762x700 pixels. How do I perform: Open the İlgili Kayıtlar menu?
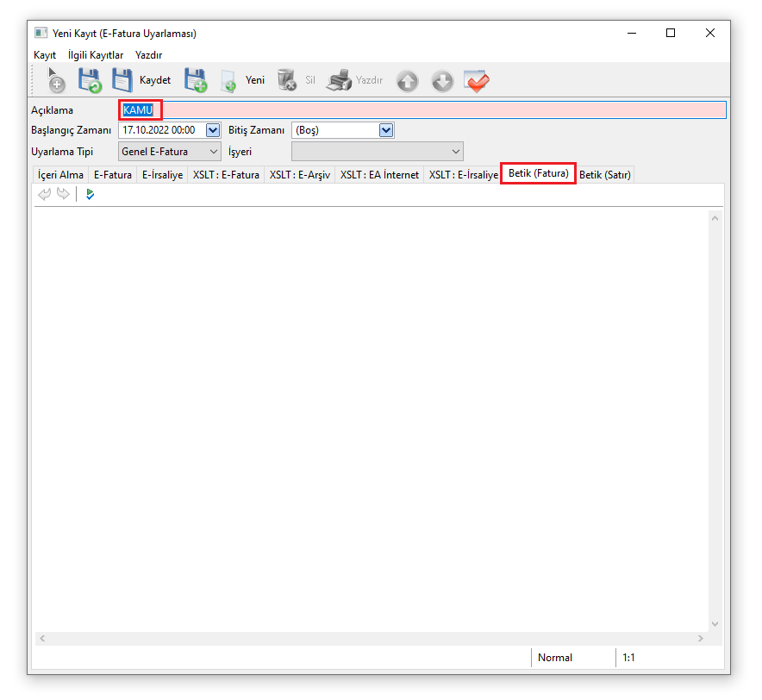coord(96,55)
